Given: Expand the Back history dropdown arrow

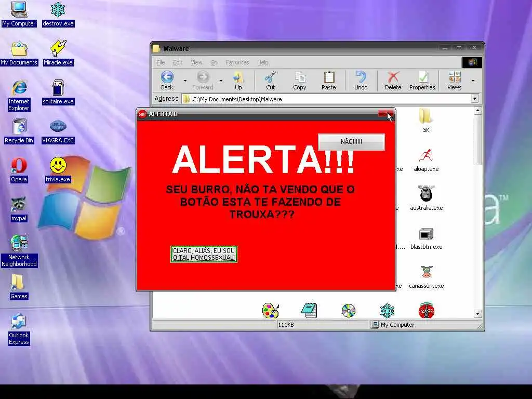Looking at the screenshot, I should click(185, 81).
